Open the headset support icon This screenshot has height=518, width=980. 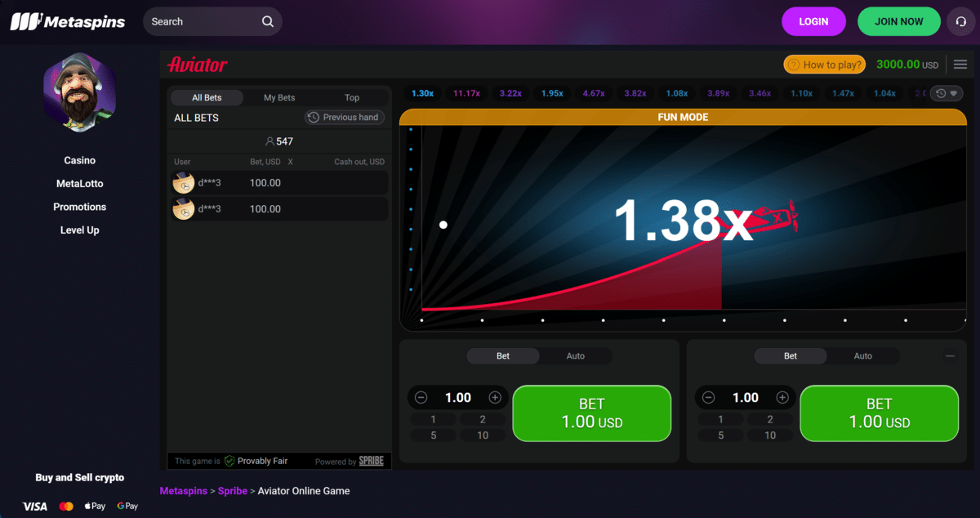[961, 22]
